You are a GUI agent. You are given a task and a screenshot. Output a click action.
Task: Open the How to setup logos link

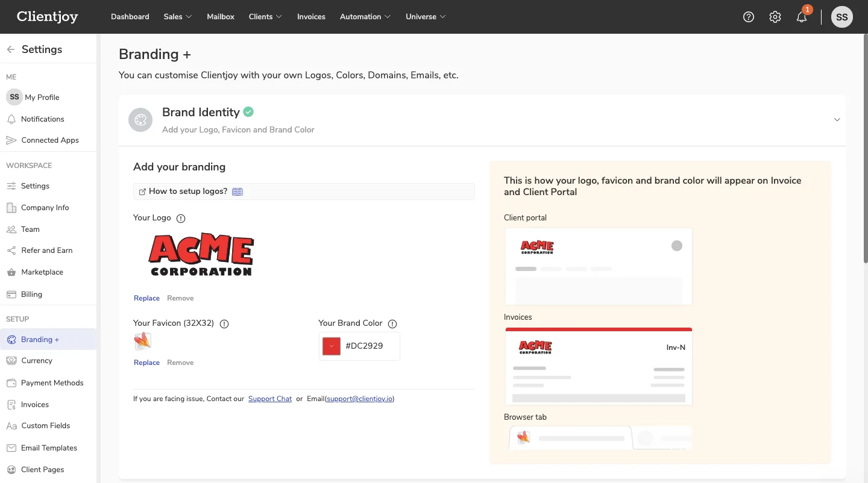pyautogui.click(x=188, y=192)
